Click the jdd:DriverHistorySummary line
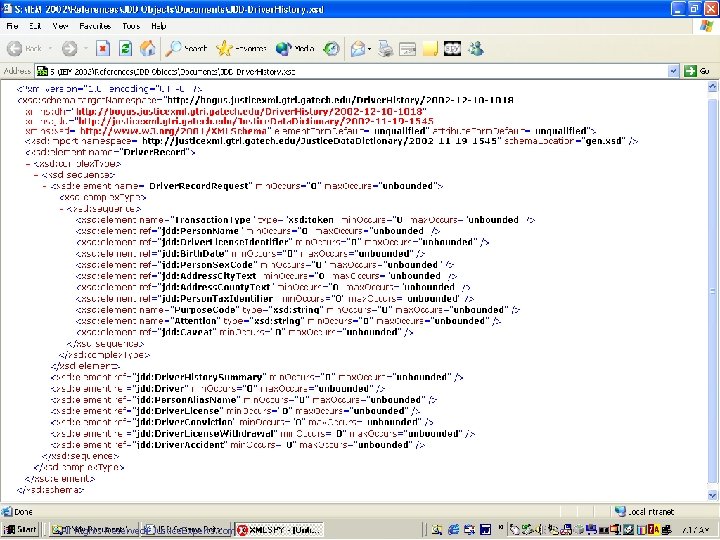The image size is (720, 540). (x=257, y=377)
